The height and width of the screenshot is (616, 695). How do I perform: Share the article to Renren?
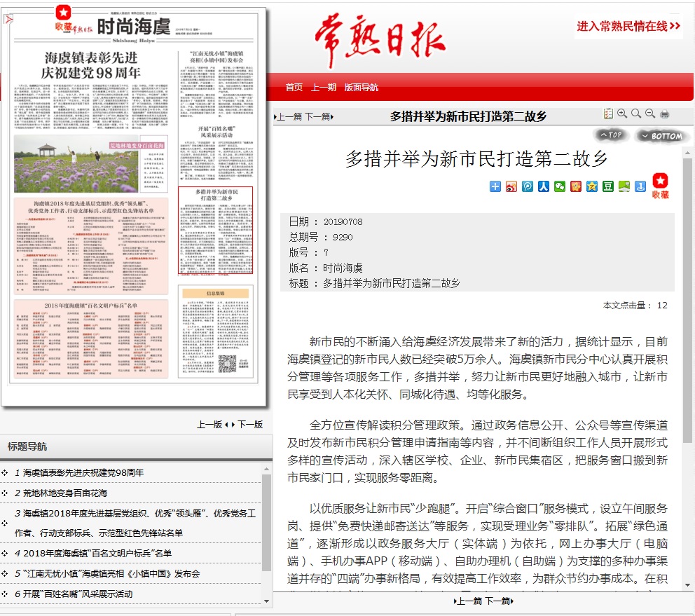coord(544,186)
